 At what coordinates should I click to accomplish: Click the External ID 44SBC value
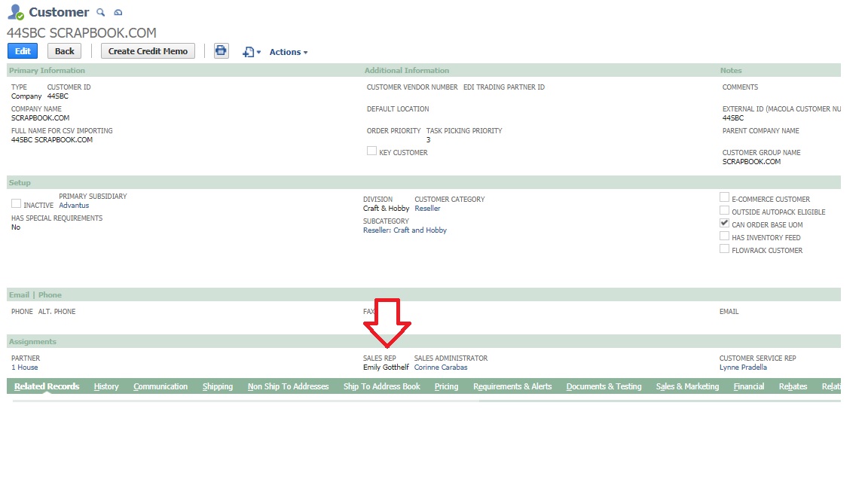733,117
